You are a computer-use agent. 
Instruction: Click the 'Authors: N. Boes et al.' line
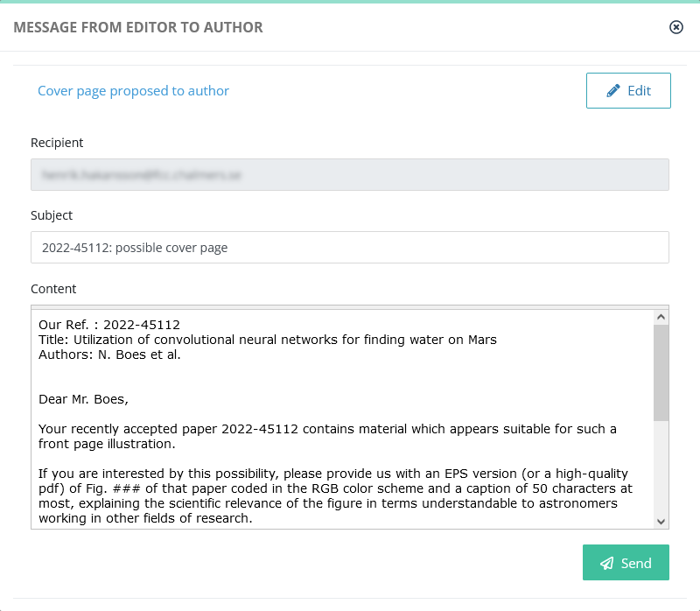coord(109,355)
